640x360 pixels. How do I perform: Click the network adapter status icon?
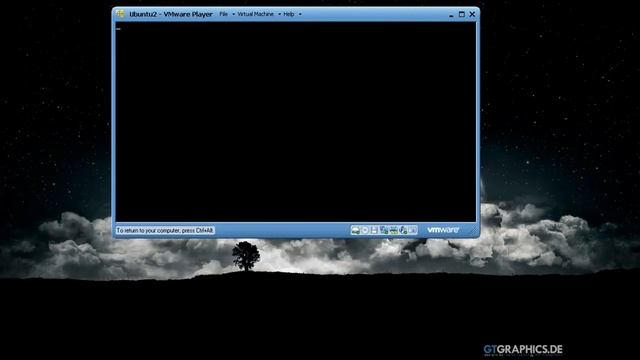click(384, 230)
